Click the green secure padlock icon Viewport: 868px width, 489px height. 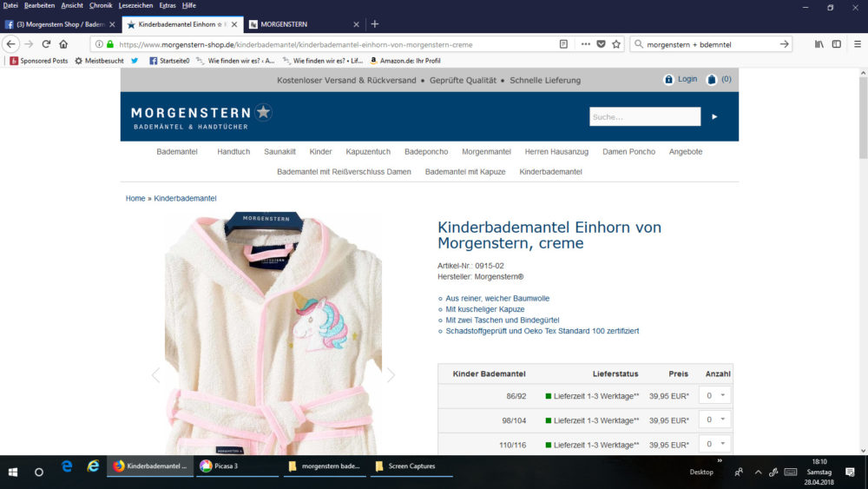pos(110,44)
